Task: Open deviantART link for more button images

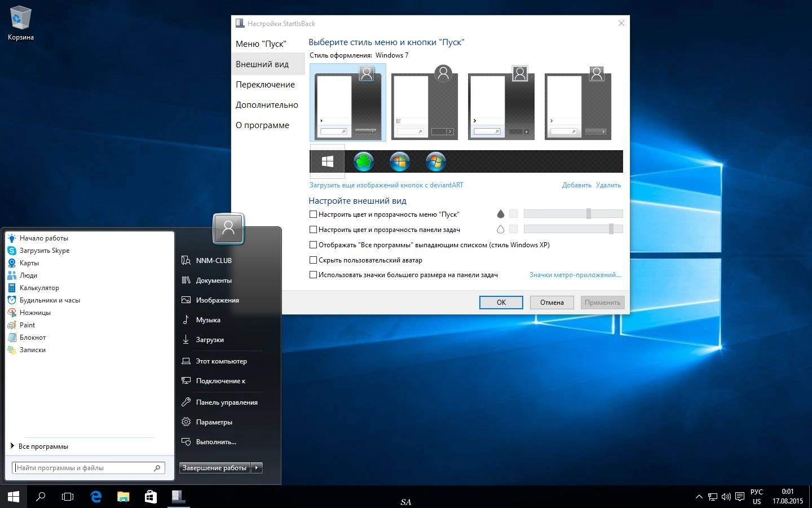Action: point(386,185)
